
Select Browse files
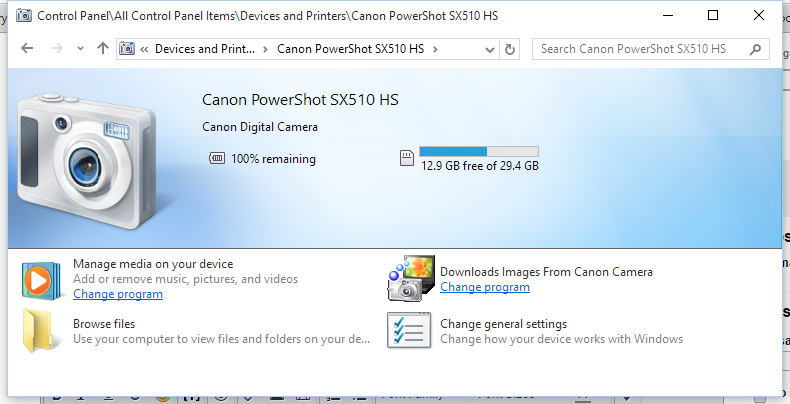[x=104, y=324]
